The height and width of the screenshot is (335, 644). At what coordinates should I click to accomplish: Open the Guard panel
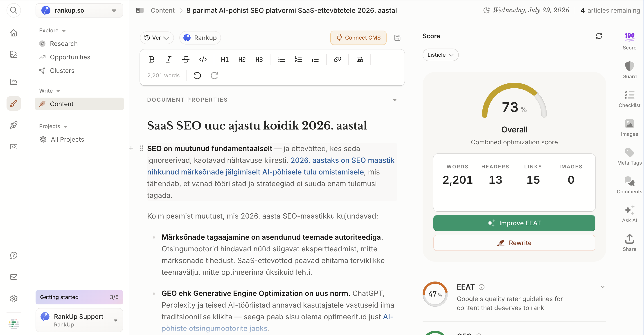click(x=629, y=70)
